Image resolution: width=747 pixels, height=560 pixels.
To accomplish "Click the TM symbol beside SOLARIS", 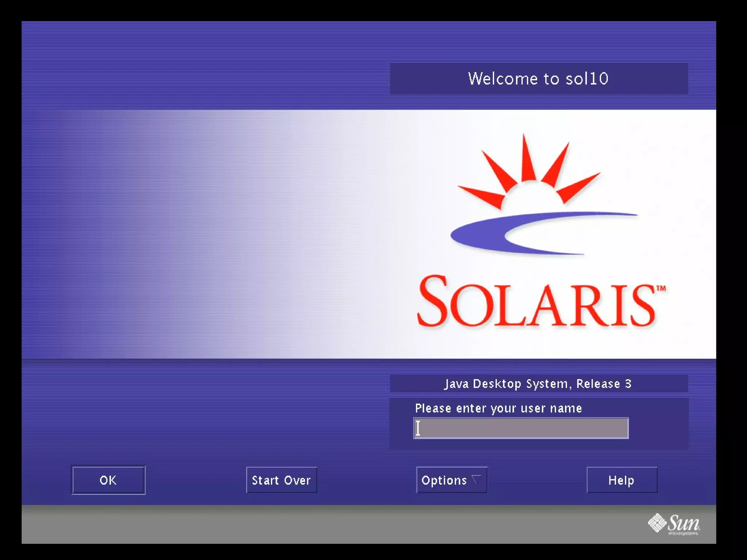I will (661, 288).
